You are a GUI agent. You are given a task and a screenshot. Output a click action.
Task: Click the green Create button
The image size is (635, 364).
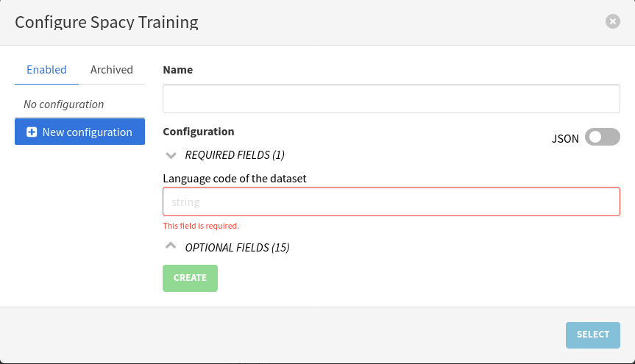coord(190,278)
